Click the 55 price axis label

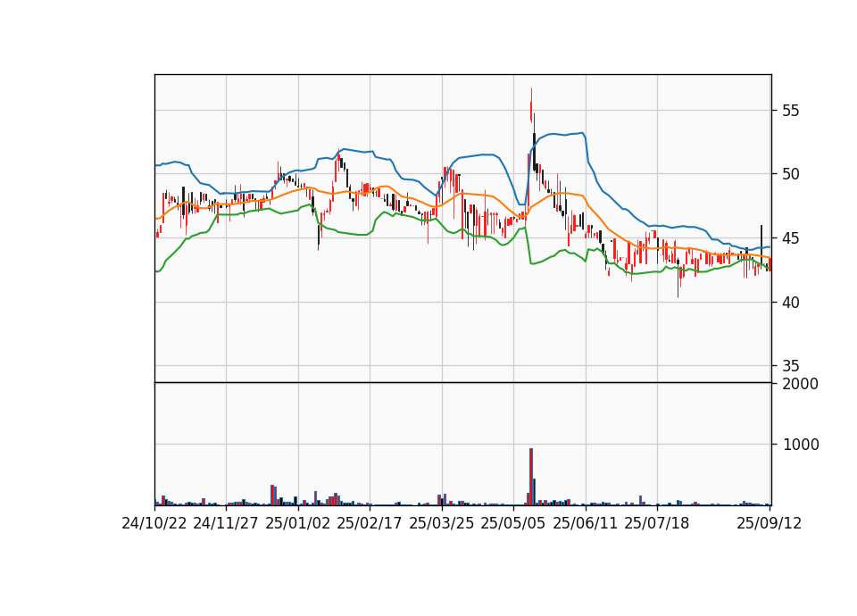pyautogui.click(x=791, y=111)
